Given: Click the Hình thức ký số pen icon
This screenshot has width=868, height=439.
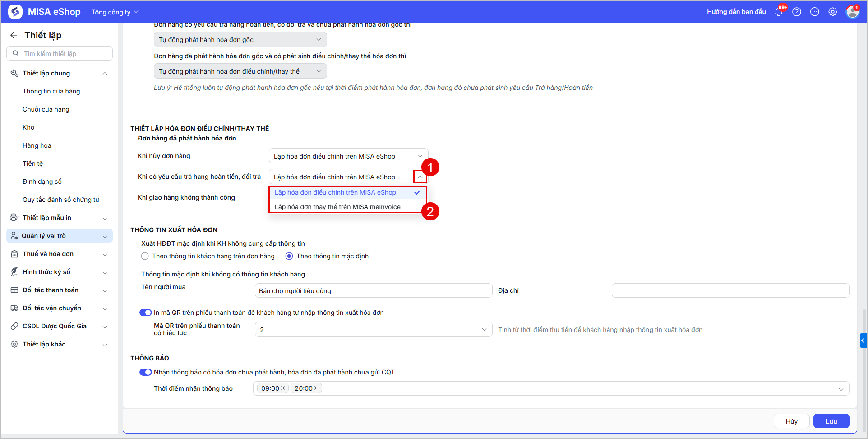Looking at the screenshot, I should (x=14, y=272).
